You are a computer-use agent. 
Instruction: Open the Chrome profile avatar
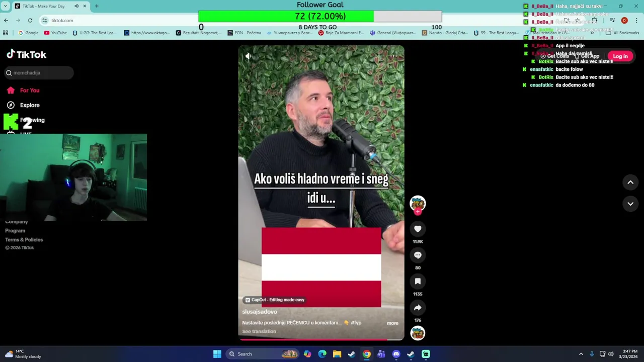point(624,21)
